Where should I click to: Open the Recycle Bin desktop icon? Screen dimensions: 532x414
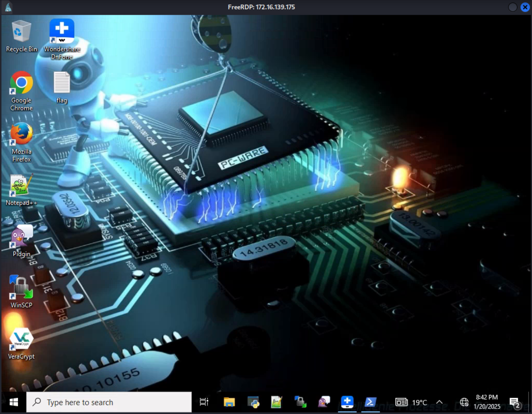click(x=22, y=36)
